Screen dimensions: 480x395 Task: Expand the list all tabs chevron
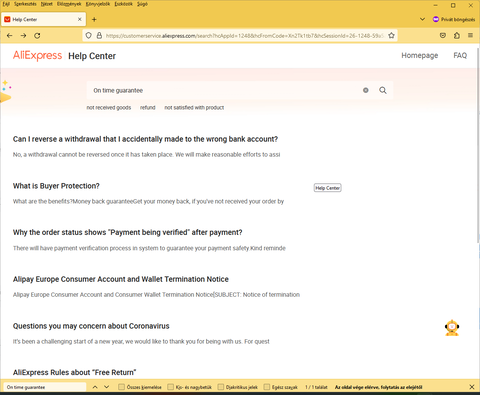pyautogui.click(x=422, y=19)
